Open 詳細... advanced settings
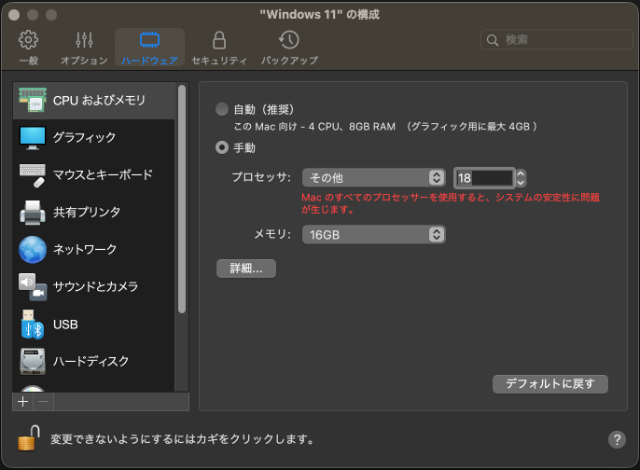 click(246, 268)
